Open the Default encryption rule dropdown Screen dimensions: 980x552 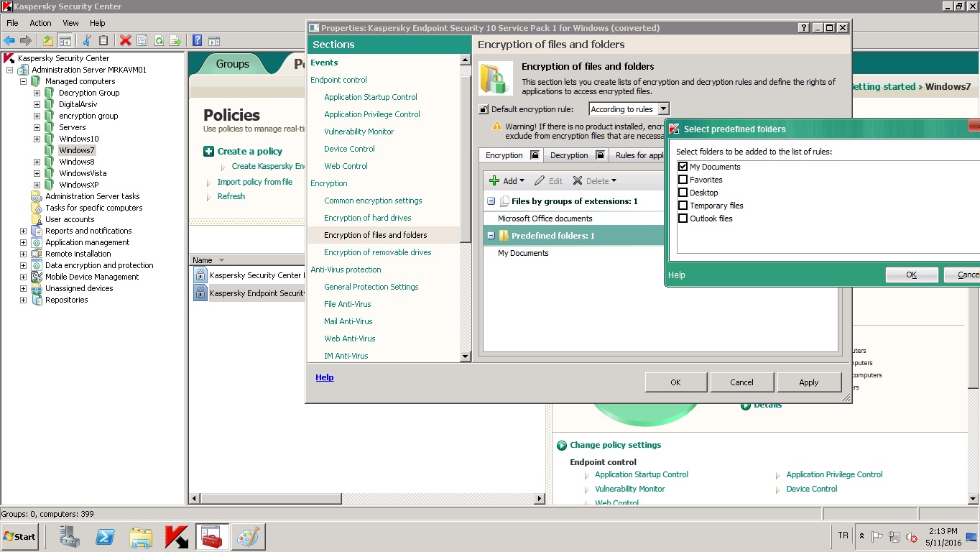tap(663, 109)
